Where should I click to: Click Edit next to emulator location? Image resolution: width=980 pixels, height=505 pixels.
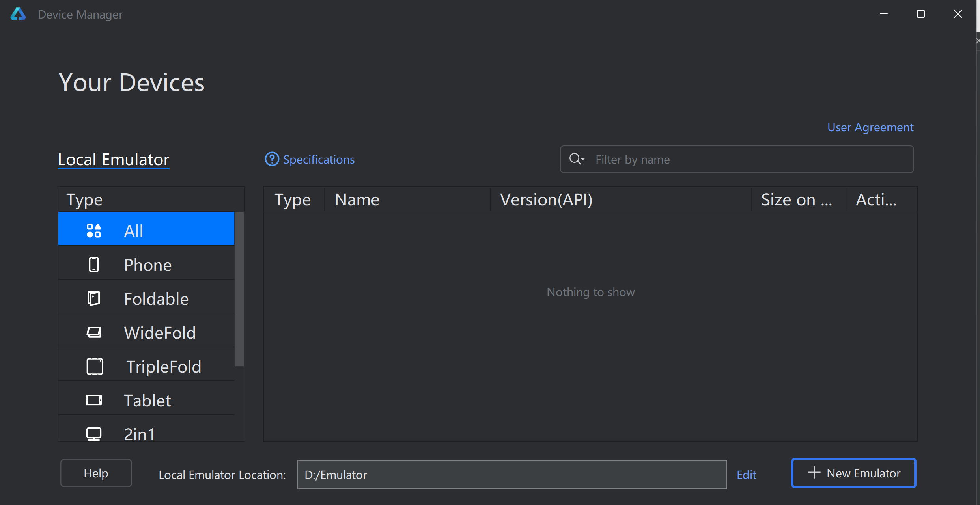click(746, 475)
